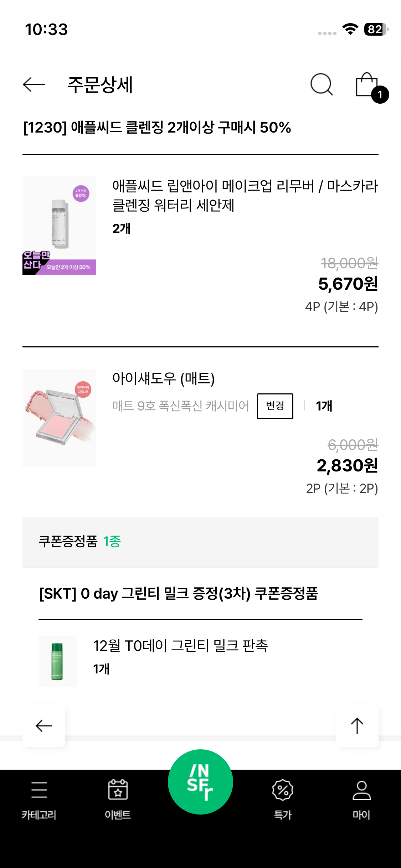This screenshot has height=868, width=401.
Task: Open the 애플씨드 cleansing product thumbnail
Action: pos(59,226)
